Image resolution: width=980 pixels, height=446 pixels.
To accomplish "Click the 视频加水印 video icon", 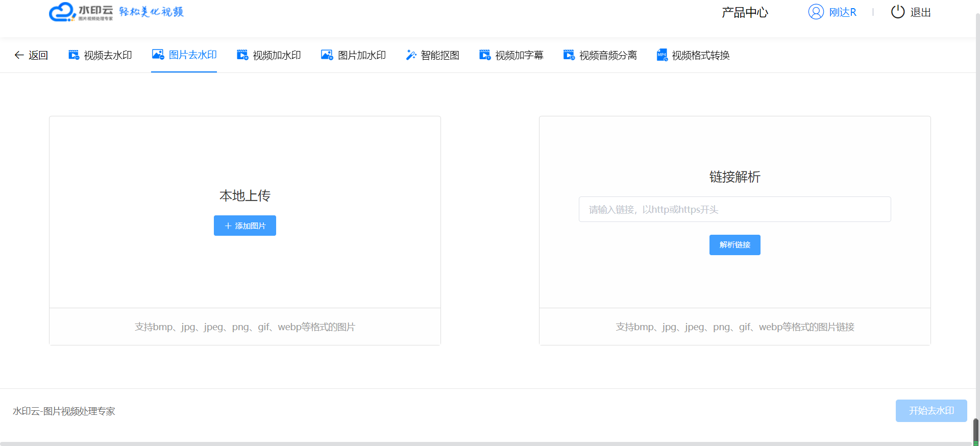I will (242, 55).
